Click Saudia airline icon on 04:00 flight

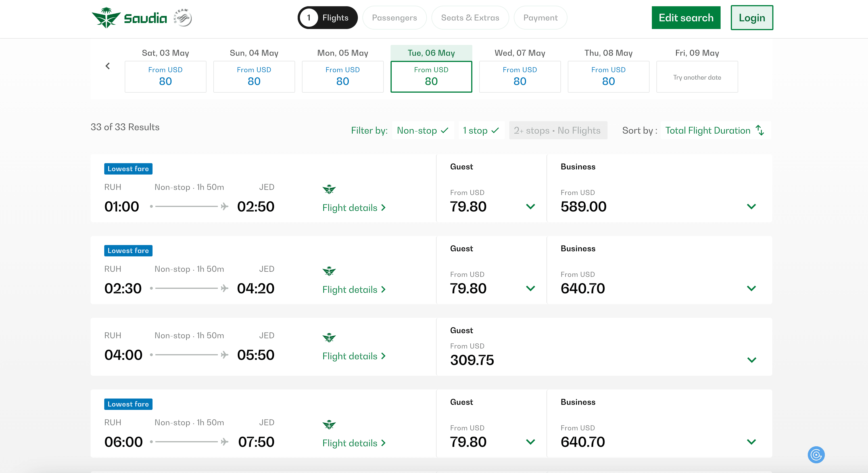tap(329, 337)
